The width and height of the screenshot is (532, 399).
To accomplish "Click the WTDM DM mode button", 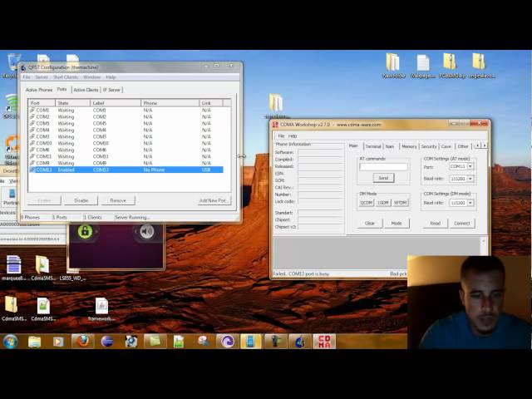I will click(400, 203).
